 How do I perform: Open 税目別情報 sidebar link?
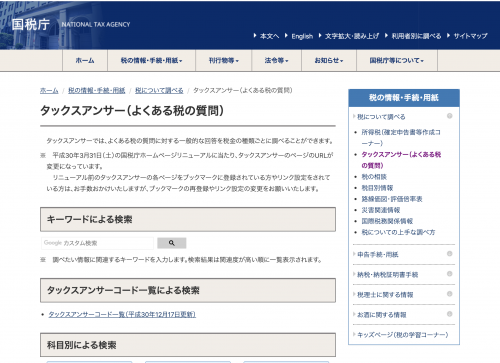(x=377, y=188)
